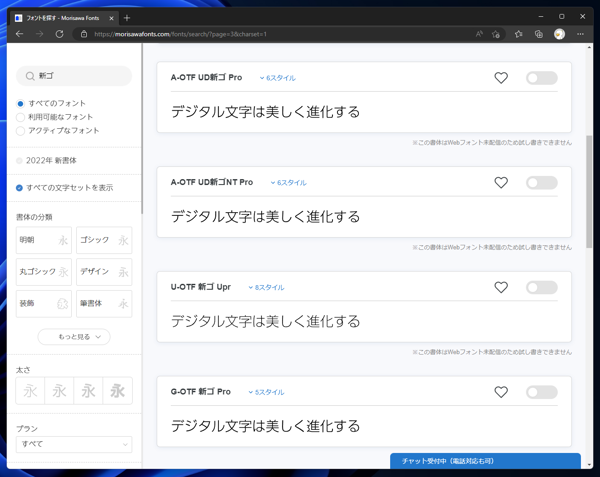
Task: Click the A-OTF UD新ゴ Pro sample text
Action: click(265, 112)
